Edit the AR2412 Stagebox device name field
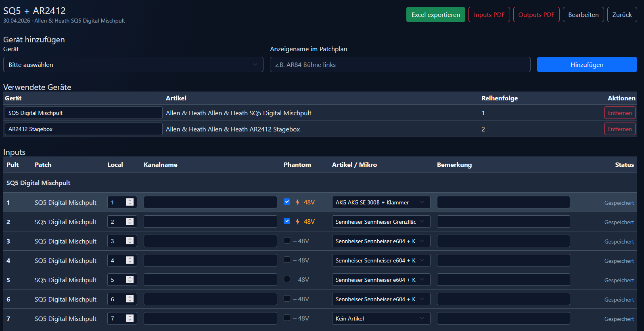The height and width of the screenshot is (331, 644). point(84,129)
